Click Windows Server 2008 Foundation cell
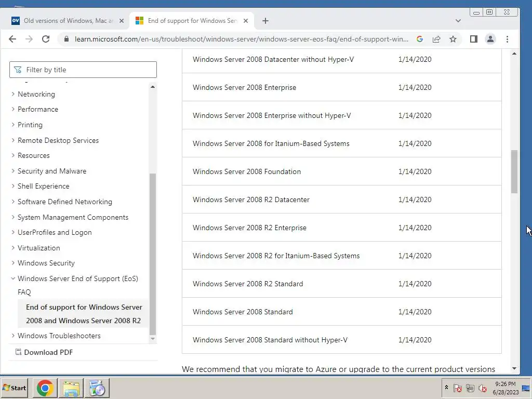 (x=247, y=171)
